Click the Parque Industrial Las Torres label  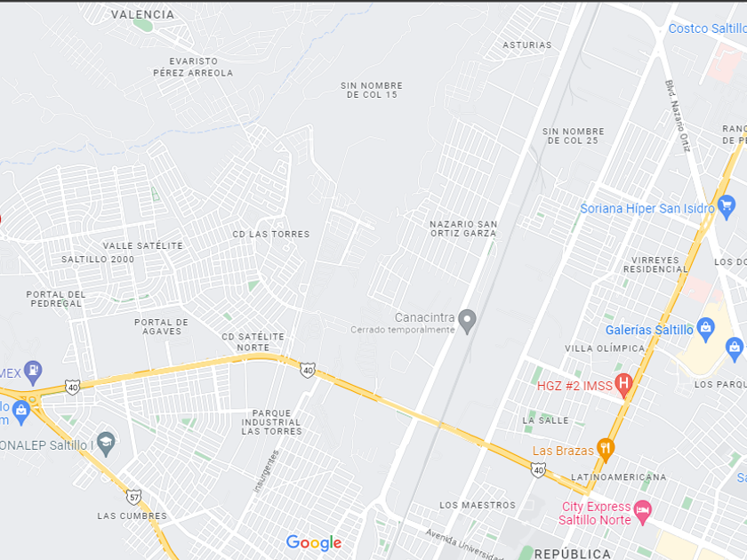271,422
